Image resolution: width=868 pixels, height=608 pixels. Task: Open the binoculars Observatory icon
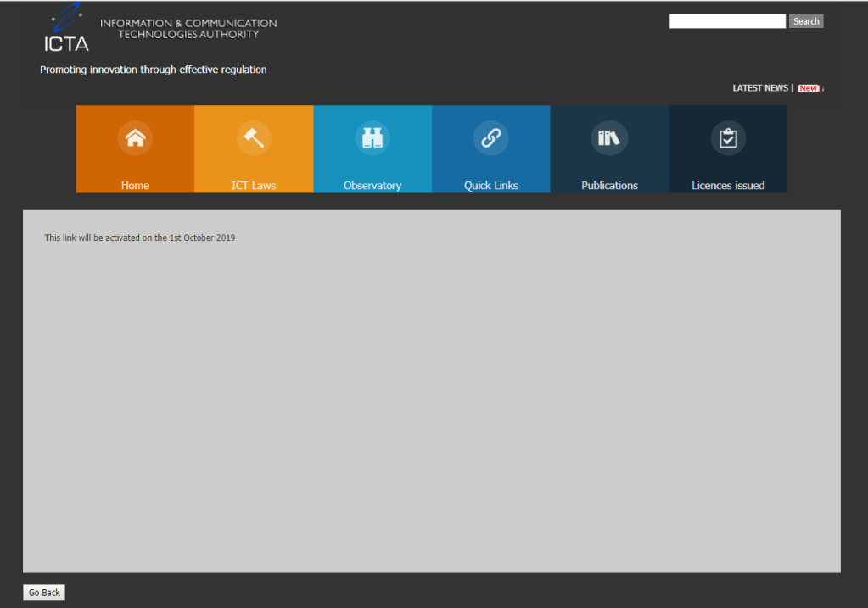click(372, 138)
